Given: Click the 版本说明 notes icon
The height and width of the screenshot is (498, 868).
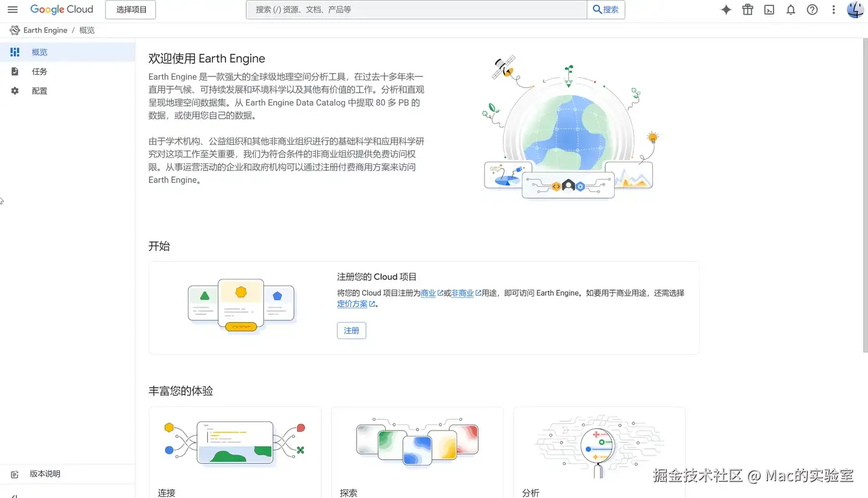Looking at the screenshot, I should 15,475.
